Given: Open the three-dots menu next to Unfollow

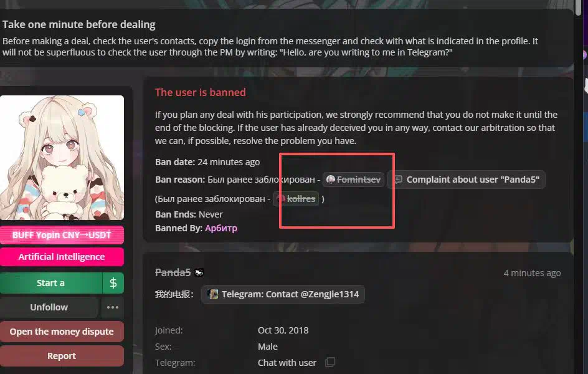Looking at the screenshot, I should pyautogui.click(x=113, y=307).
